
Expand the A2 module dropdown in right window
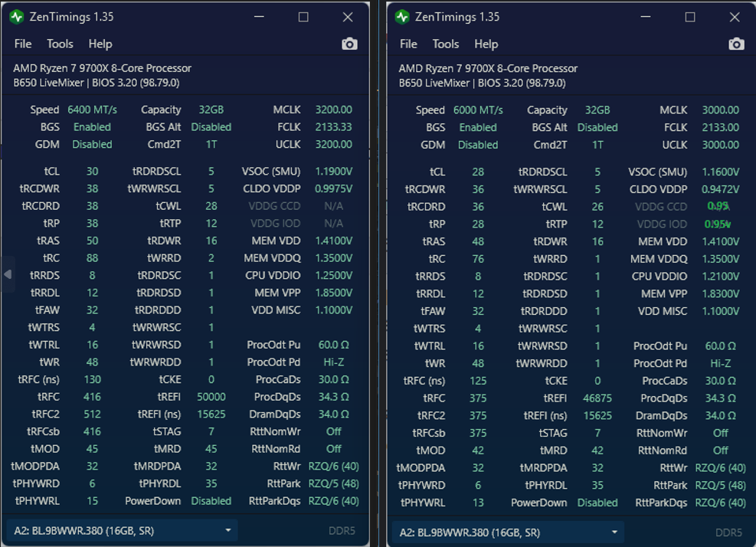coord(508,532)
